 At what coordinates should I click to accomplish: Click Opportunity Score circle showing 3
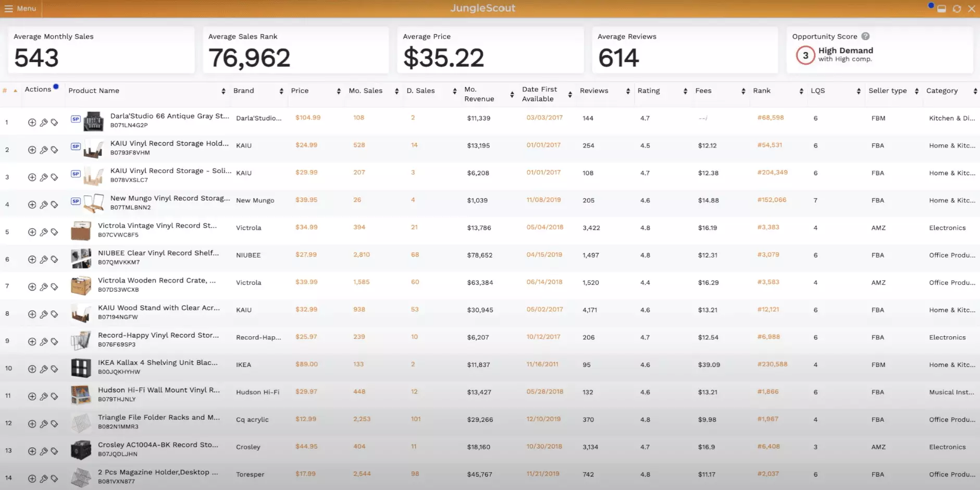(805, 55)
